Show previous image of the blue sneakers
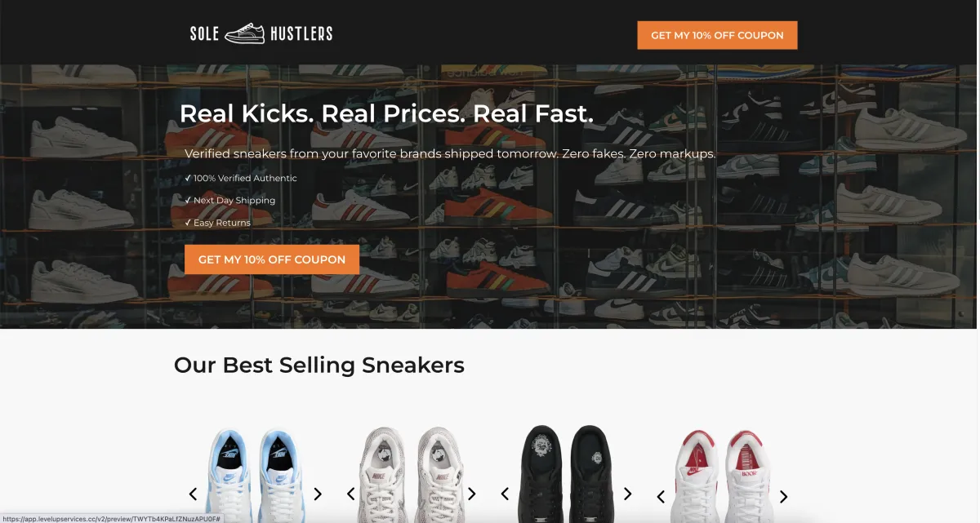Viewport: 980px width, 523px height. click(194, 494)
